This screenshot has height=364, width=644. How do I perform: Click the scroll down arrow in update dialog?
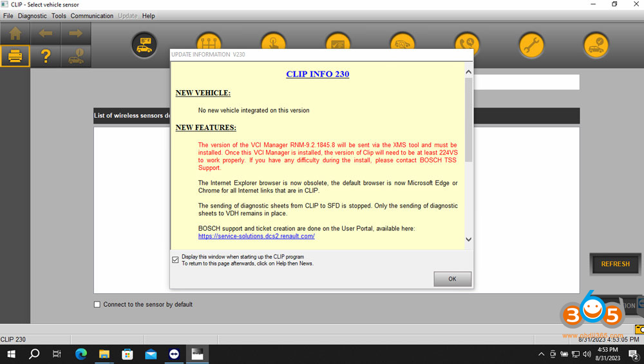point(469,240)
